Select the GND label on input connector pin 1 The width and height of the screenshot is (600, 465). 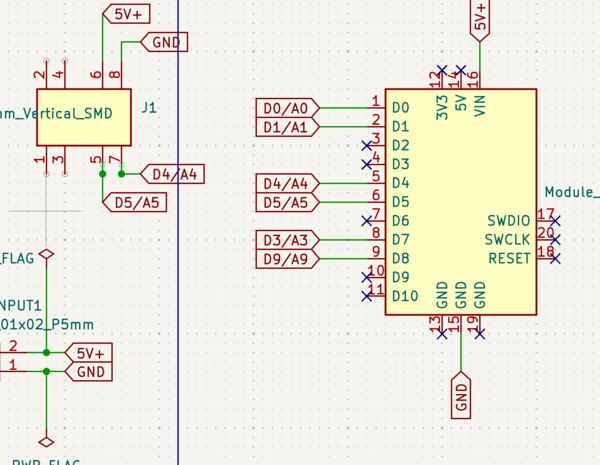click(89, 372)
